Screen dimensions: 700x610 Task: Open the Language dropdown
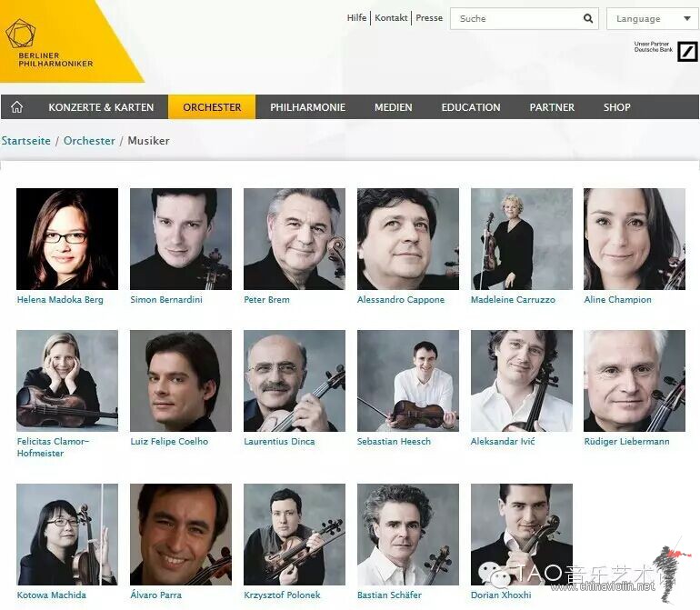tap(652, 19)
